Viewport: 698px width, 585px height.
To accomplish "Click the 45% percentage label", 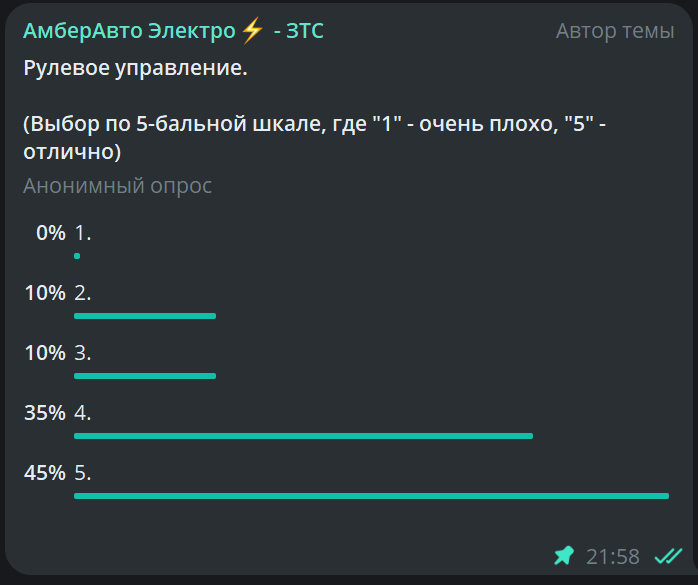I will tap(44, 473).
